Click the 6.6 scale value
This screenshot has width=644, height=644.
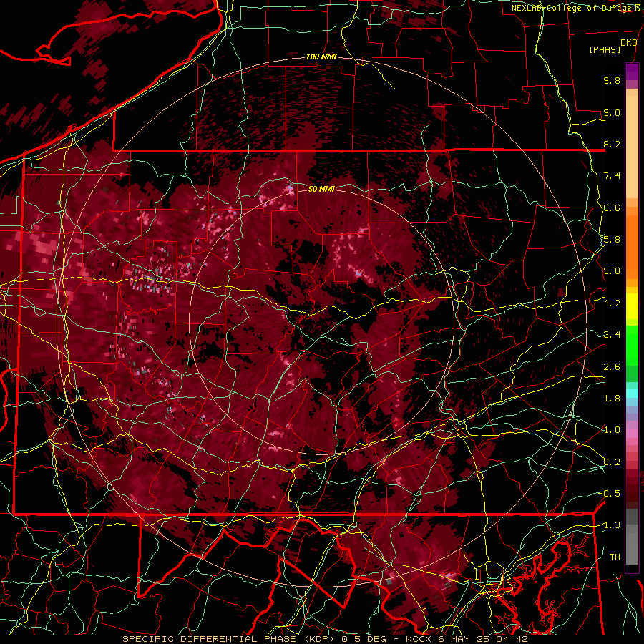(x=612, y=208)
